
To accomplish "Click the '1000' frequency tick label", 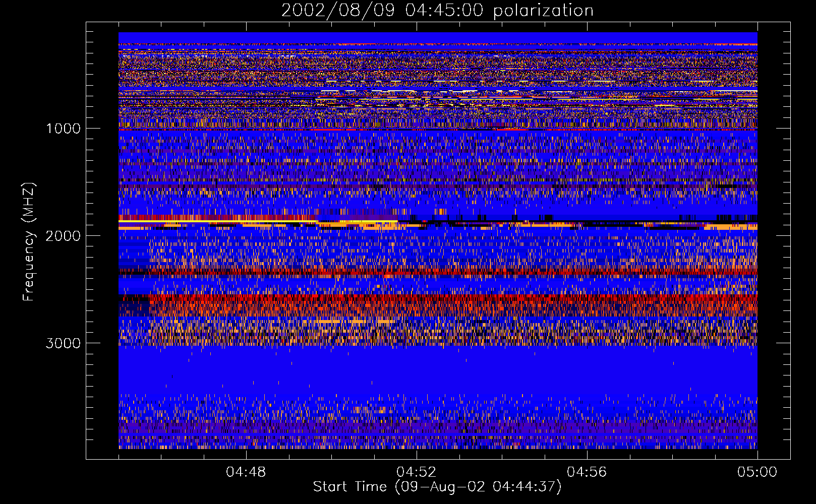I will pos(64,129).
